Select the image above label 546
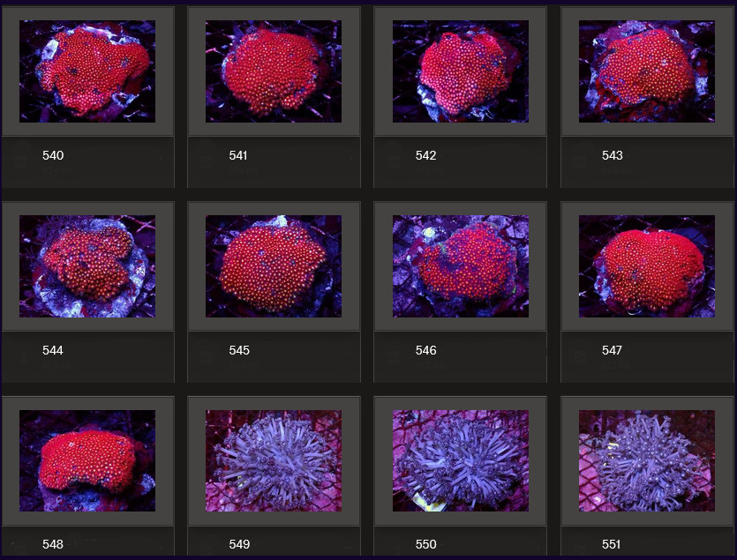Image resolution: width=737 pixels, height=560 pixels. tap(461, 266)
